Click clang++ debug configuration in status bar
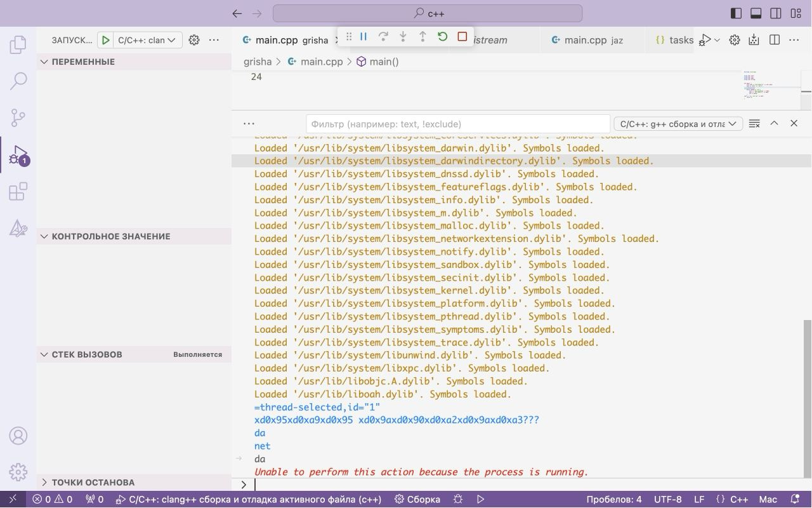 tap(249, 499)
